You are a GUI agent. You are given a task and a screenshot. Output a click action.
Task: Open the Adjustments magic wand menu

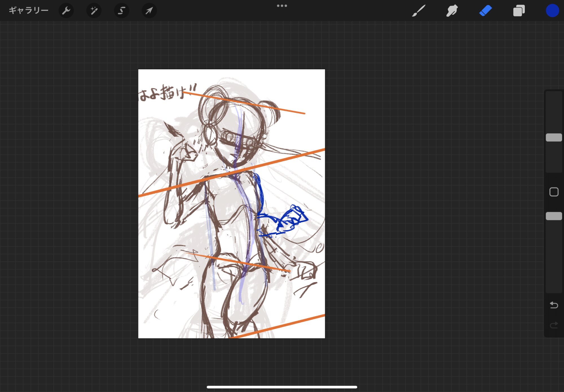[x=94, y=11]
